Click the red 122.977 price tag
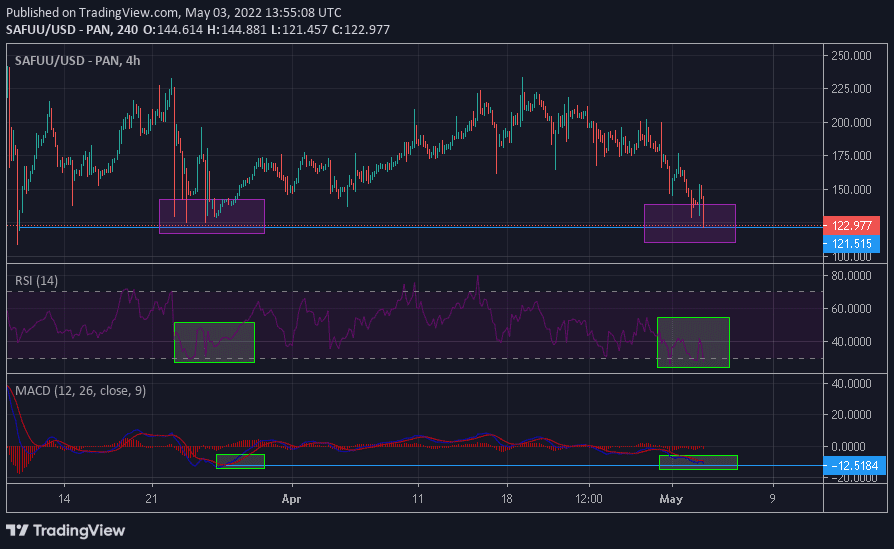The height and width of the screenshot is (549, 894). pyautogui.click(x=849, y=225)
